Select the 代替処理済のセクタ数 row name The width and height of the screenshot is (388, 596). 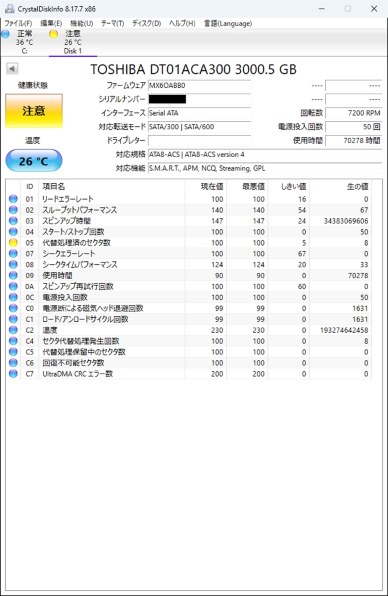[76, 243]
